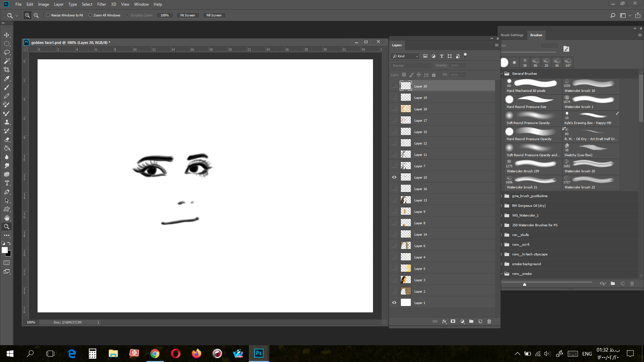
Task: Select the Zoom tool in toolbox
Action: [7, 227]
